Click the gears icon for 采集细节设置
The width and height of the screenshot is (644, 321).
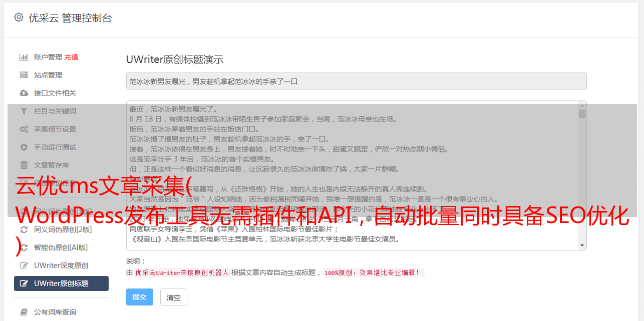[24, 129]
